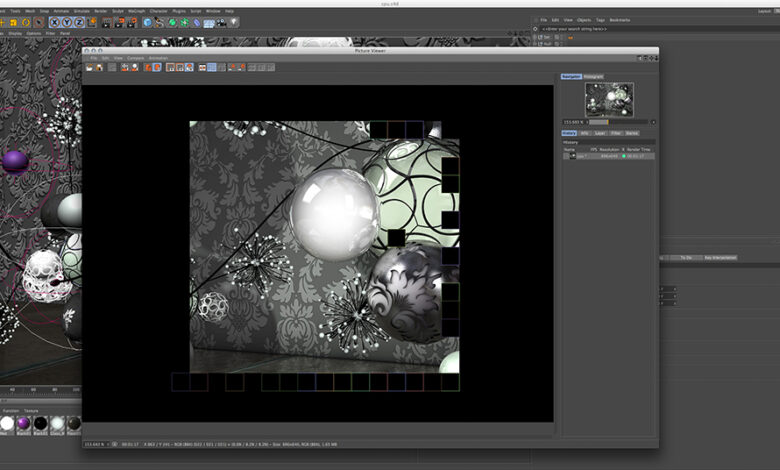The image size is (780, 470).
Task: Open the Filter tab in Picture Viewer
Action: pyautogui.click(x=616, y=132)
